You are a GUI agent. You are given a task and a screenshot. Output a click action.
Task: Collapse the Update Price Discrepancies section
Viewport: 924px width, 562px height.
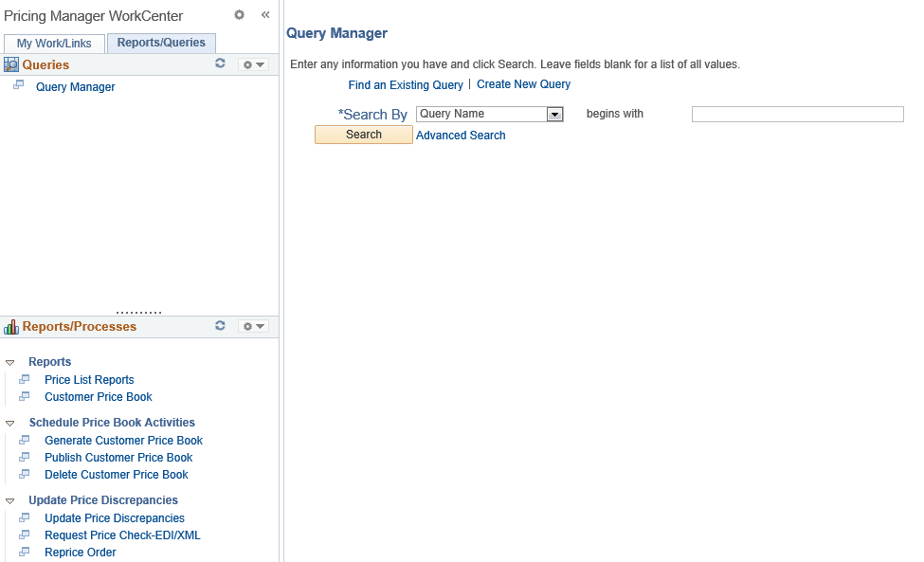tap(9, 499)
